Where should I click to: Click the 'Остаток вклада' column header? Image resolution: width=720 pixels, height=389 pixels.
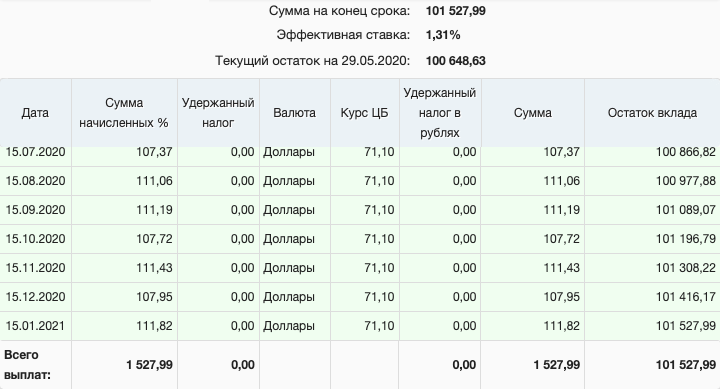click(652, 113)
